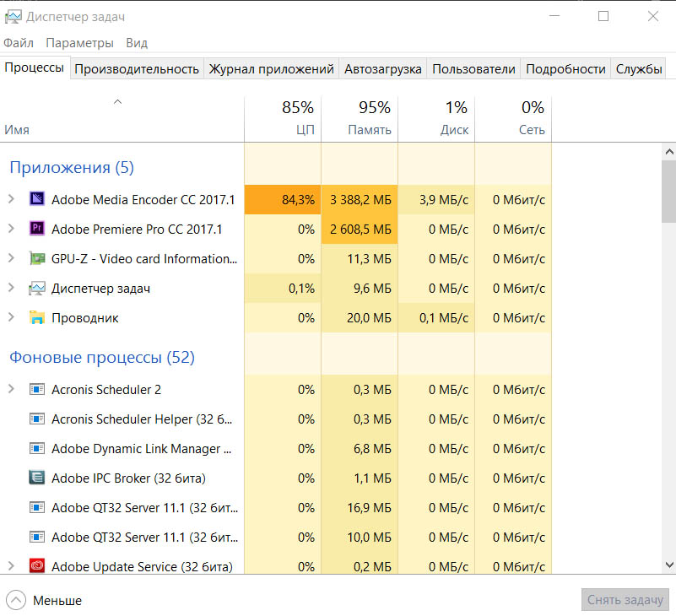The width and height of the screenshot is (676, 616).
Task: Open the Вид menu
Action: click(137, 43)
